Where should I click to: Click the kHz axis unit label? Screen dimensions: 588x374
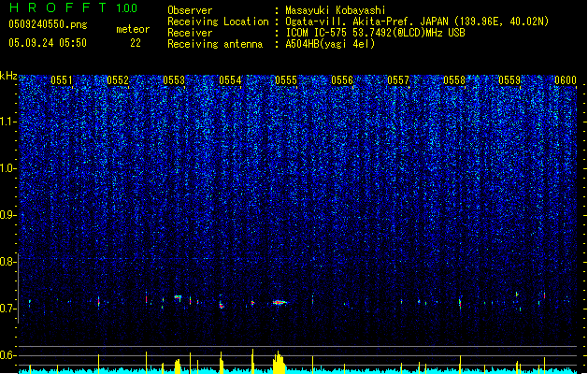point(8,76)
